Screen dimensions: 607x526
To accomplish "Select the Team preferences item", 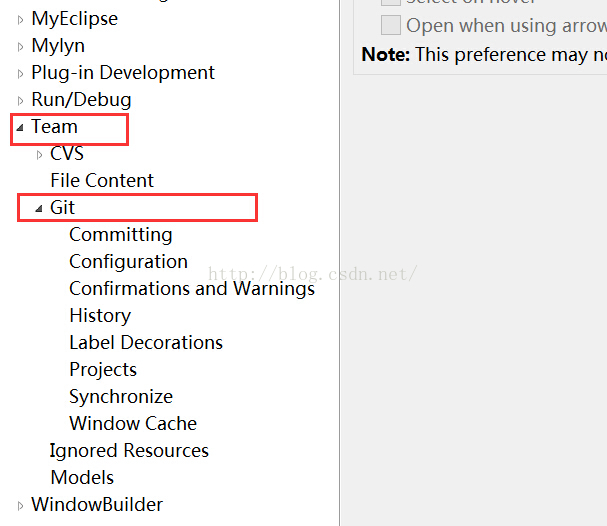I will coord(55,127).
